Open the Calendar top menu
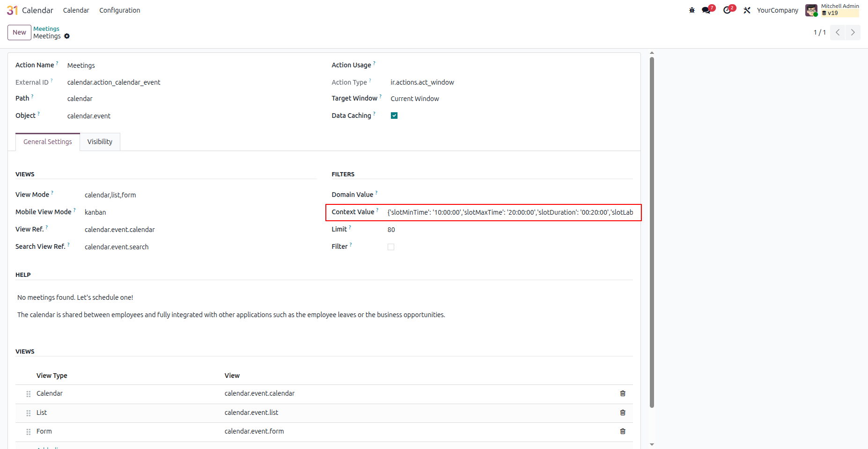This screenshot has height=449, width=868. click(76, 10)
